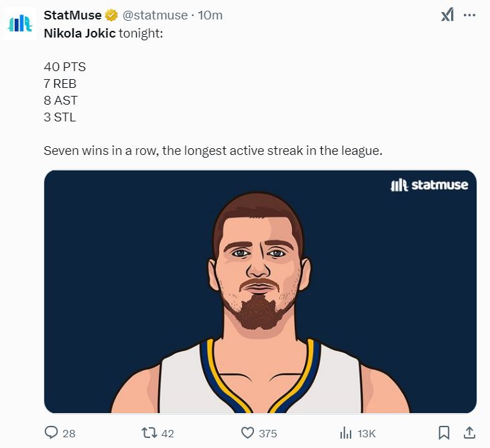Image resolution: width=490 pixels, height=448 pixels.
Task: Click the bold Nikola Jokic text
Action: pyautogui.click(x=79, y=33)
